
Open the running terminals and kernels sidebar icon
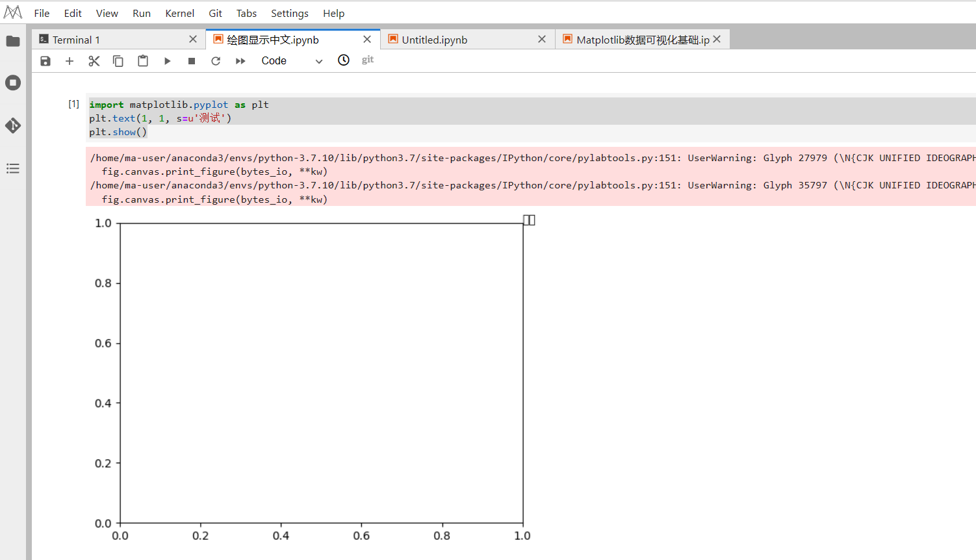pos(13,83)
